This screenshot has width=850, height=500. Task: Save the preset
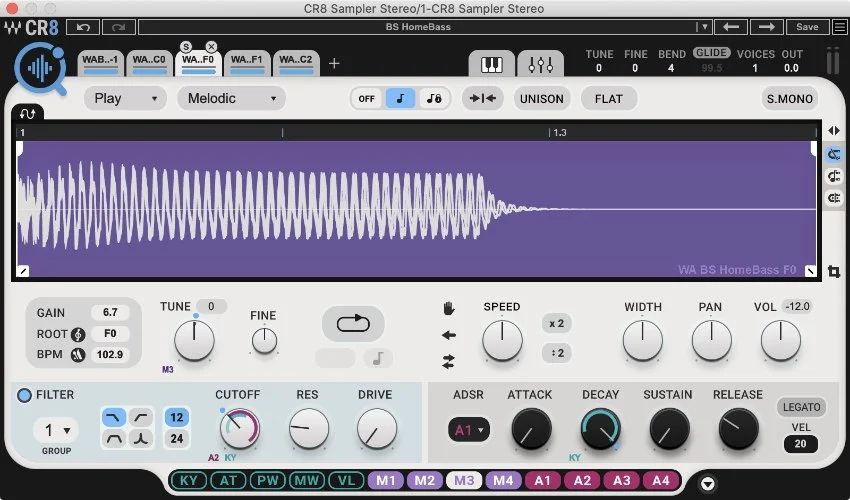tap(807, 27)
